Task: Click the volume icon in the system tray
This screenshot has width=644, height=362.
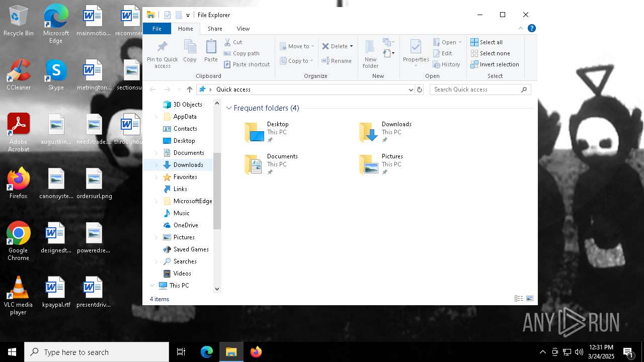Action: pos(579,352)
